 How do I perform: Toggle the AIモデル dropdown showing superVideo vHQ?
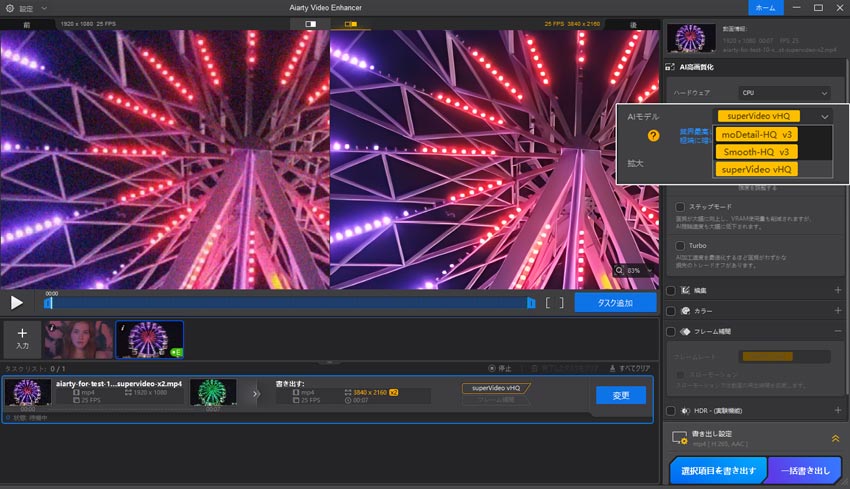(x=772, y=116)
